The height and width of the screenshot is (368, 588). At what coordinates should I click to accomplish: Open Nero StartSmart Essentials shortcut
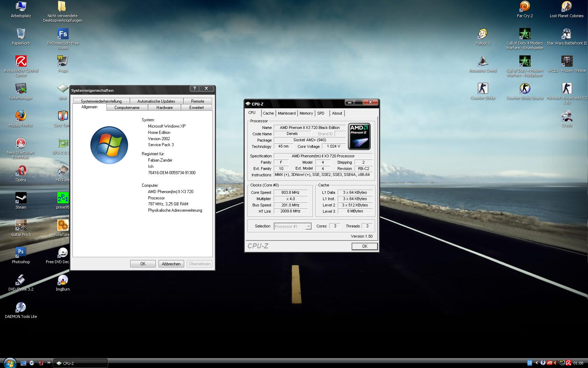(x=21, y=148)
